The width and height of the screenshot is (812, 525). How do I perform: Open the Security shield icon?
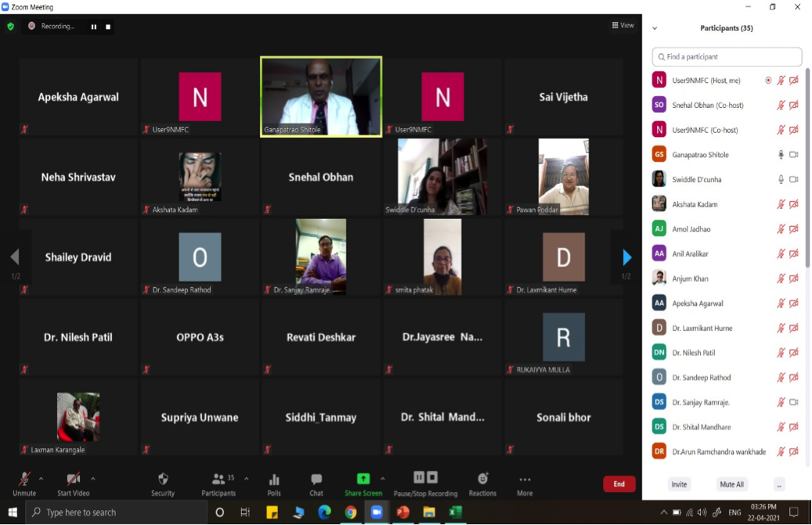pyautogui.click(x=163, y=479)
